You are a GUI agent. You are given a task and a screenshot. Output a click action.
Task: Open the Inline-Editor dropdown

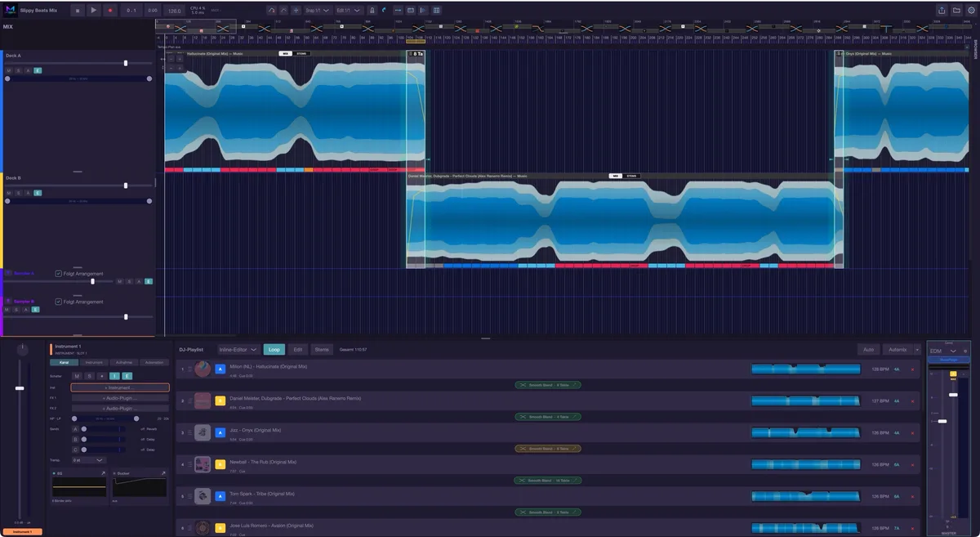pos(238,350)
